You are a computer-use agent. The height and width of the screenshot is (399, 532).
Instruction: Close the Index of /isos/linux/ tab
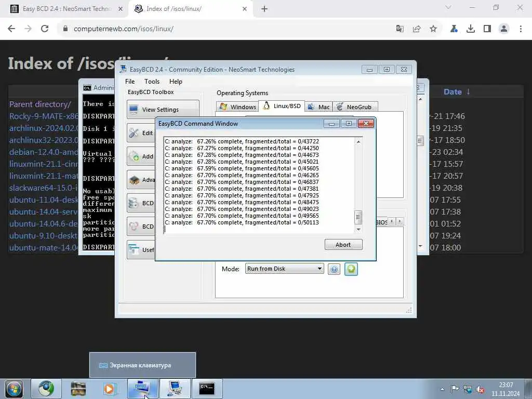[245, 9]
